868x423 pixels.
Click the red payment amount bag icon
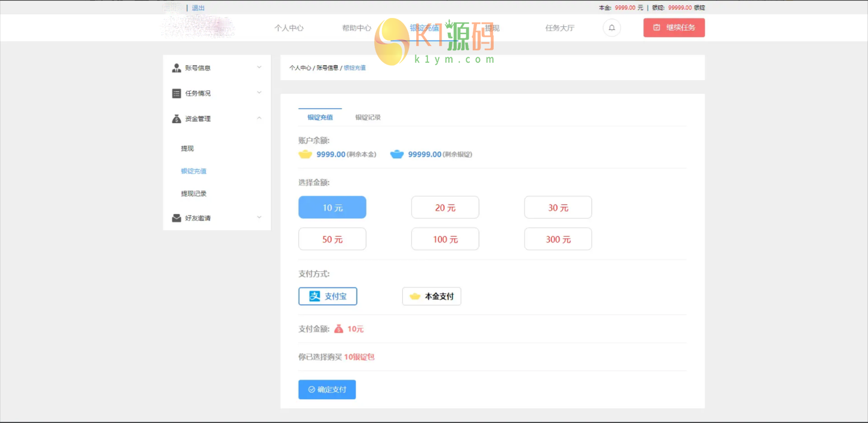(338, 329)
